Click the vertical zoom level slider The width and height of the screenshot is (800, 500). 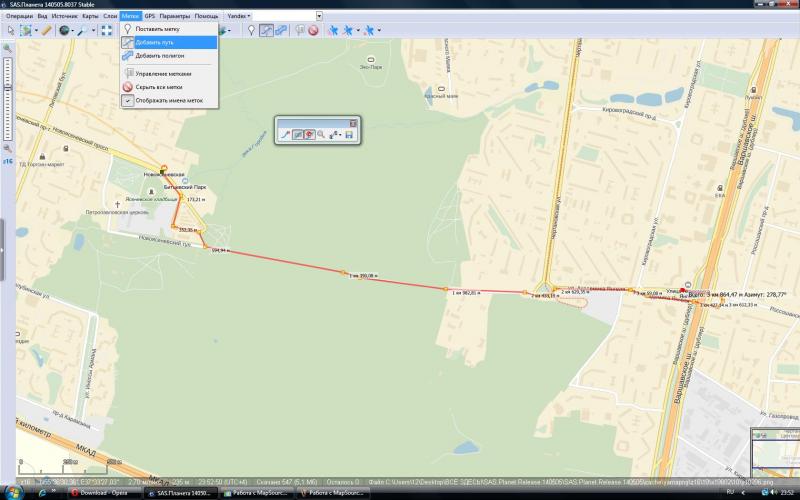tap(7, 100)
